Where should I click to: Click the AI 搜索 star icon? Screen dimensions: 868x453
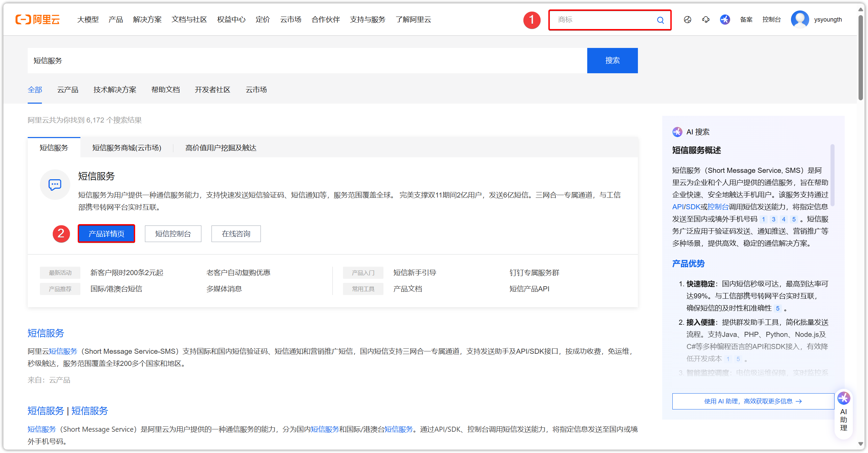[677, 132]
